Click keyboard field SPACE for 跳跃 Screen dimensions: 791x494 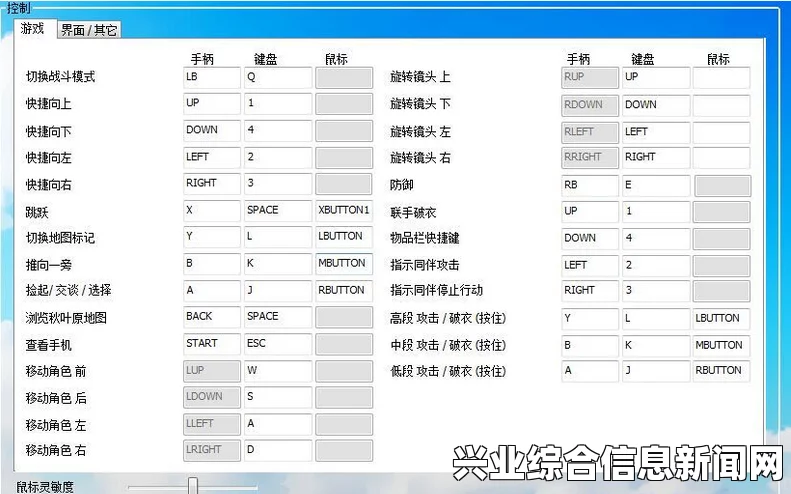pos(278,211)
